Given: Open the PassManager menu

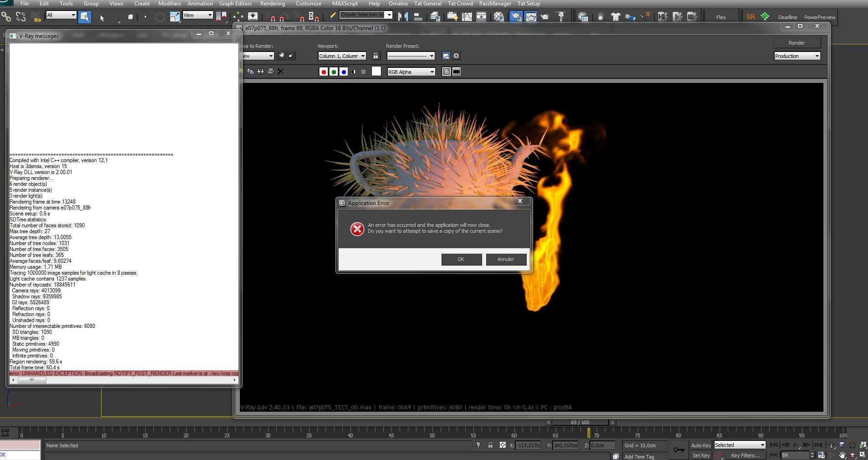Looking at the screenshot, I should coord(495,4).
